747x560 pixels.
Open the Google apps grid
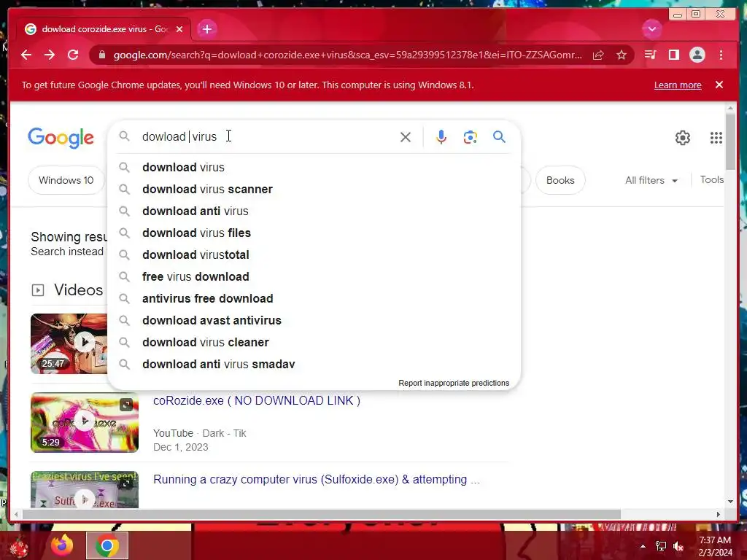(716, 138)
